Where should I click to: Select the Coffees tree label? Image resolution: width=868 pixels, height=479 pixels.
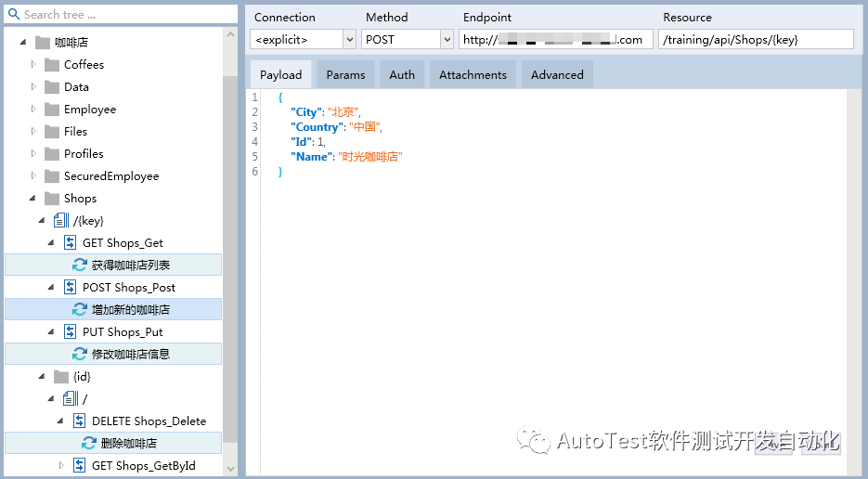(x=84, y=65)
